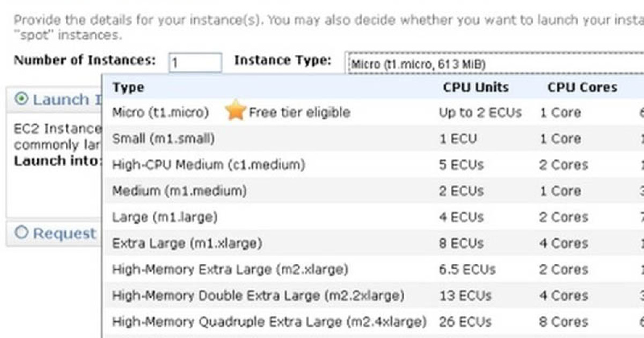The width and height of the screenshot is (644, 338).
Task: Click the CPU Units column header
Action: pos(475,87)
